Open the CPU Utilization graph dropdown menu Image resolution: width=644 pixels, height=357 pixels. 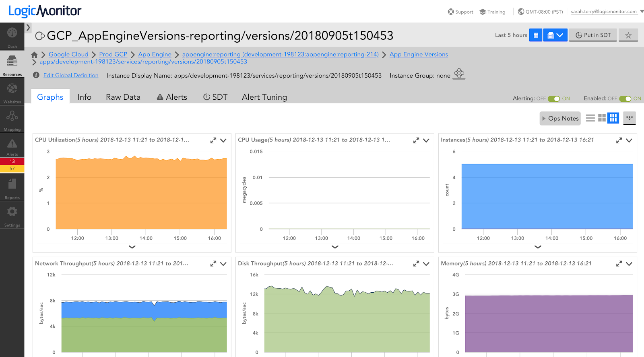[223, 140]
